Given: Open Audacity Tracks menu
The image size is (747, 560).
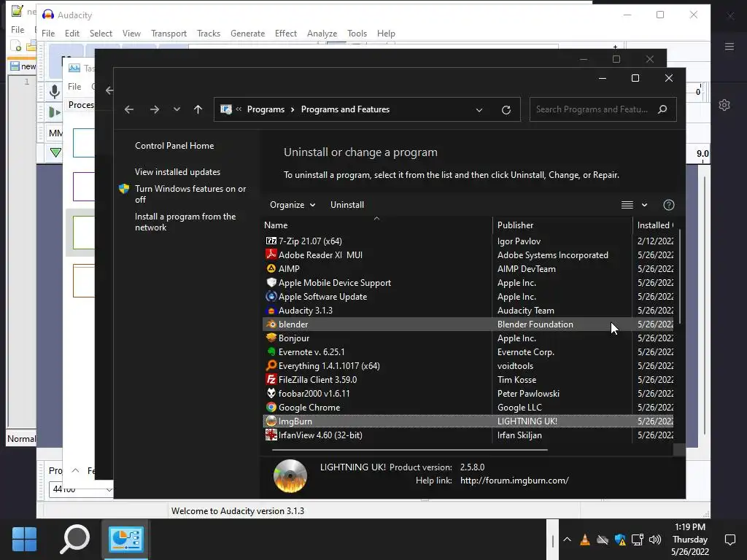Looking at the screenshot, I should click(x=209, y=34).
